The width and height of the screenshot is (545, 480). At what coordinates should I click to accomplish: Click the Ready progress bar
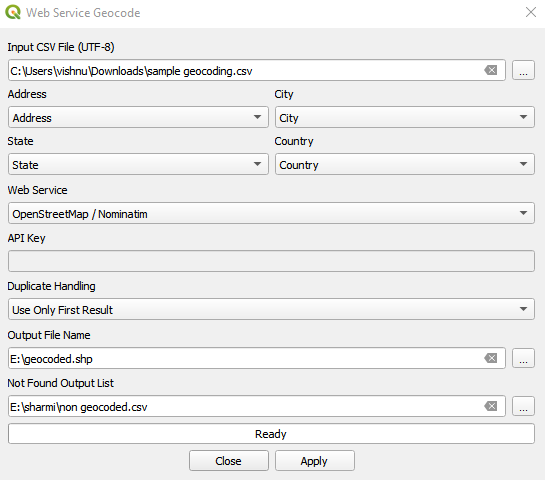(x=271, y=434)
